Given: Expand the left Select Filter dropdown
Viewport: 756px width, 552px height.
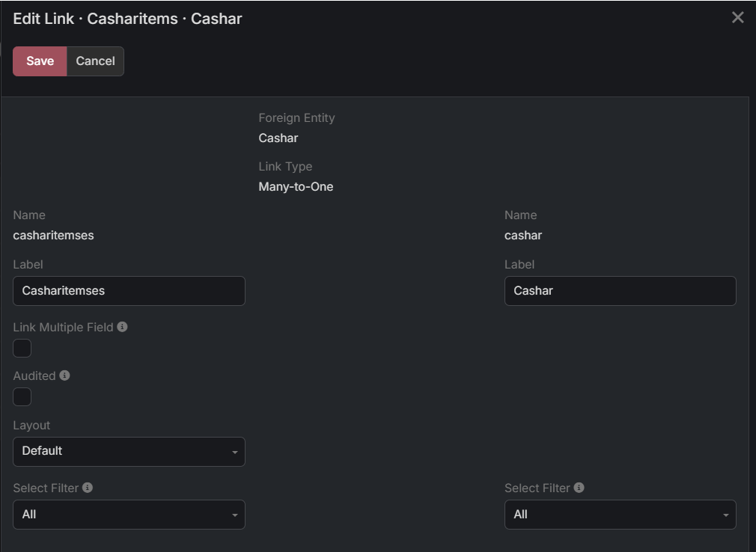Looking at the screenshot, I should click(x=129, y=515).
